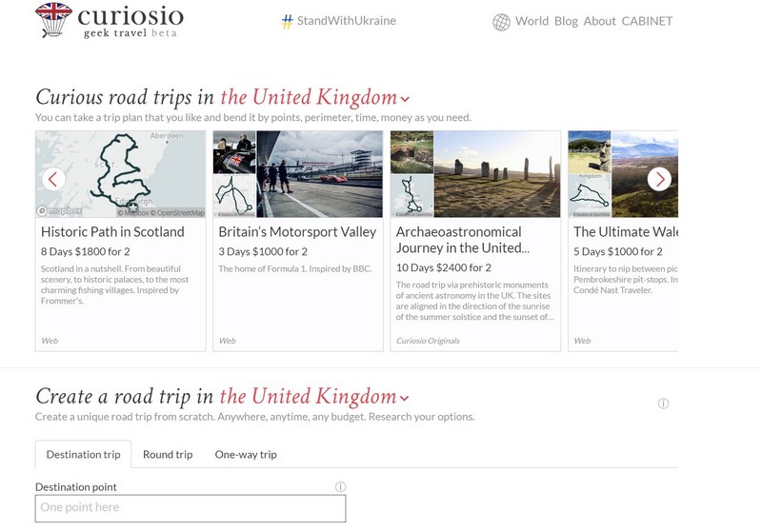Open Britain's Motorsport Valley route map thumbnail
The height and width of the screenshot is (532, 762).
click(x=233, y=196)
